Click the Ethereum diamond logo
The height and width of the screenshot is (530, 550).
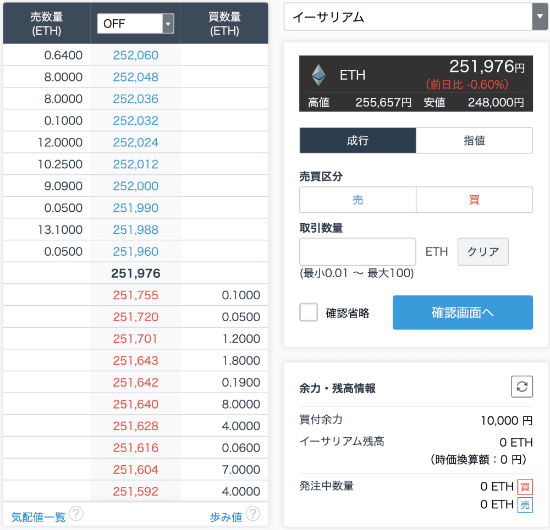point(318,75)
